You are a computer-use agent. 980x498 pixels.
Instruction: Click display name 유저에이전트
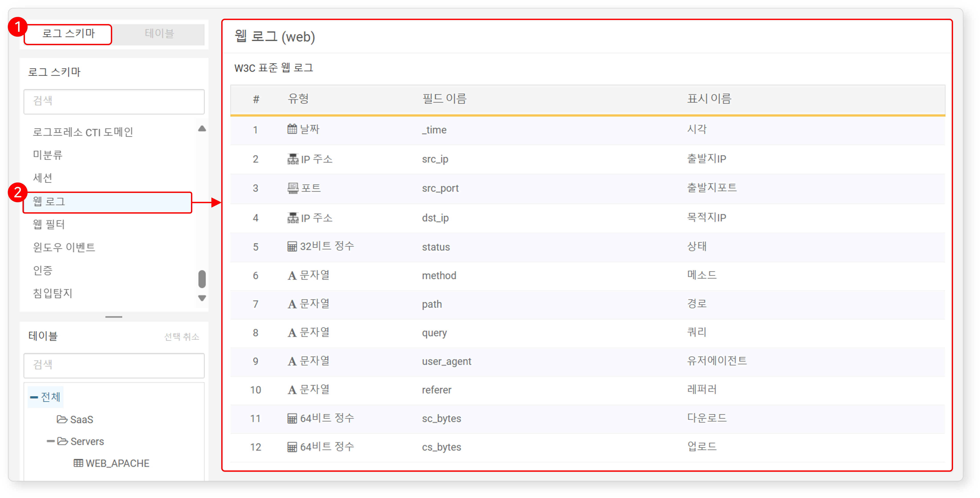point(717,361)
